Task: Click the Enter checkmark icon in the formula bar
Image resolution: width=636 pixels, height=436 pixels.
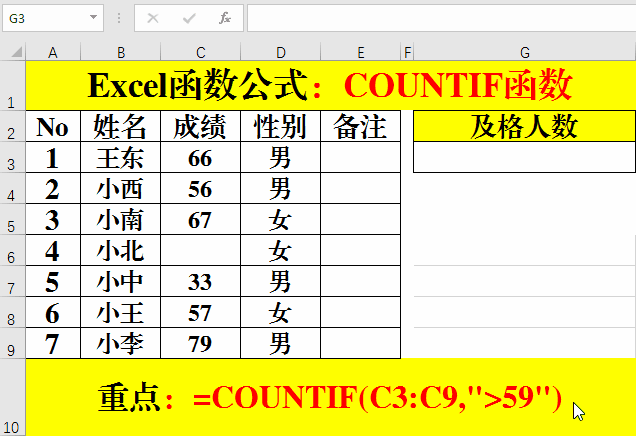Action: click(189, 18)
